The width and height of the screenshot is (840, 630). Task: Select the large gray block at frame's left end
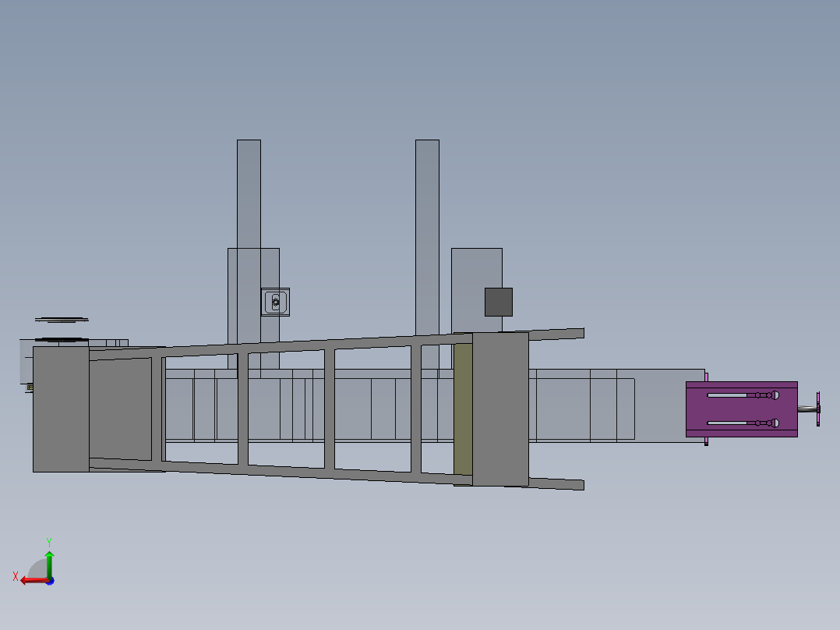(x=61, y=409)
